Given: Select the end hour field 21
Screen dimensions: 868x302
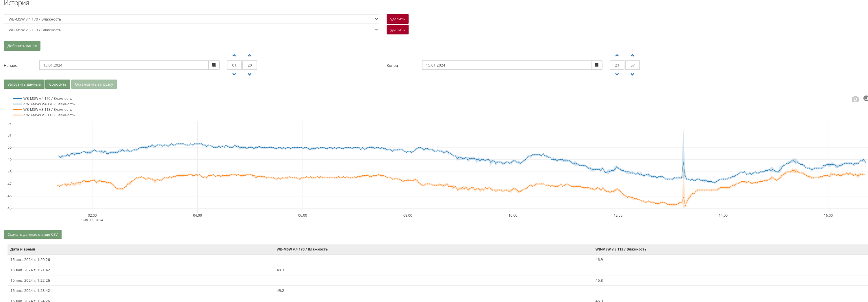Looking at the screenshot, I should tap(617, 65).
